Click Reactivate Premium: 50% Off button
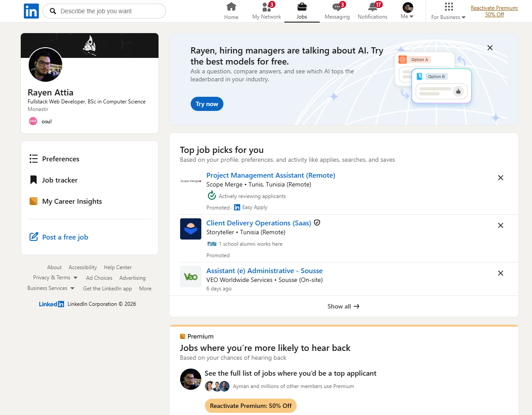Viewport: 532px width, 415px height. click(x=251, y=406)
